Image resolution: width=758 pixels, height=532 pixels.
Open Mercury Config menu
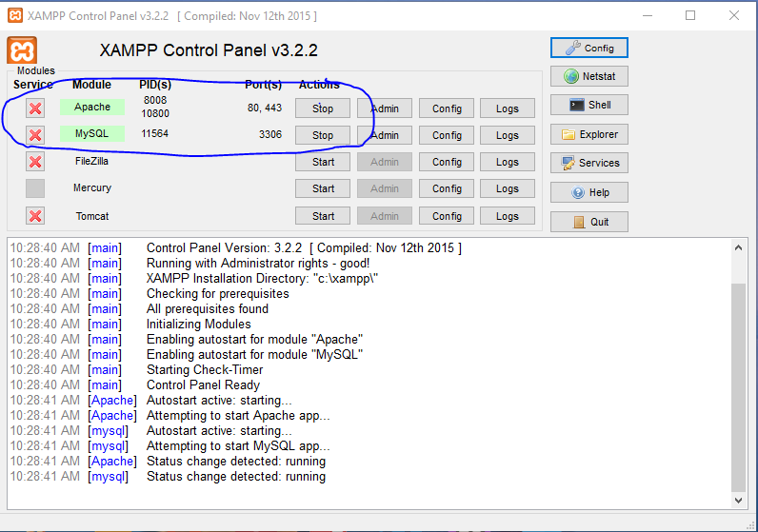pyautogui.click(x=447, y=188)
